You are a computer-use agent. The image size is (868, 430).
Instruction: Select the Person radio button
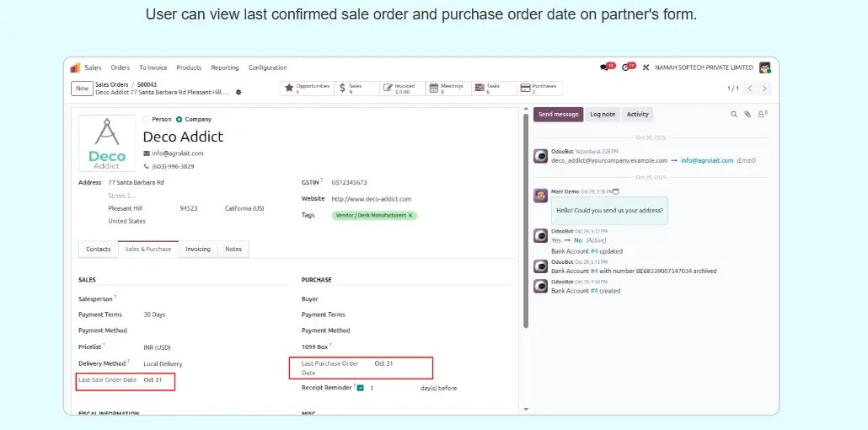(147, 120)
